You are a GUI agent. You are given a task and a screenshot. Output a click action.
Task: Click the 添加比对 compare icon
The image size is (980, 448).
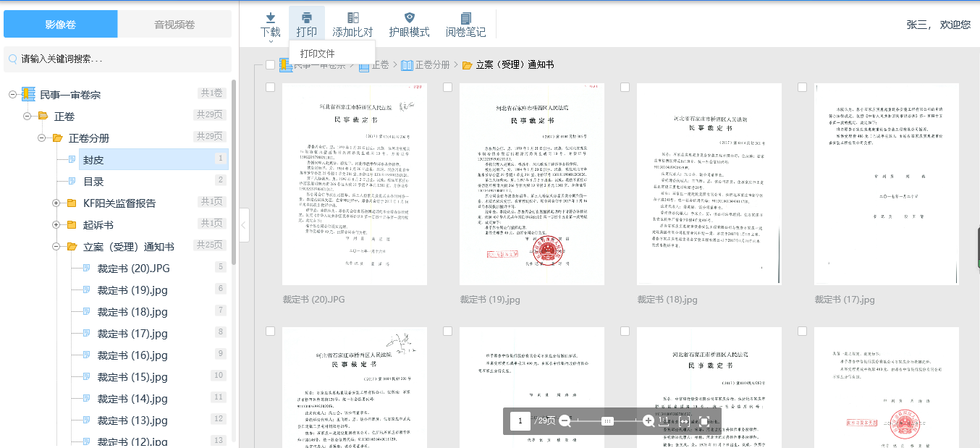coord(352,17)
